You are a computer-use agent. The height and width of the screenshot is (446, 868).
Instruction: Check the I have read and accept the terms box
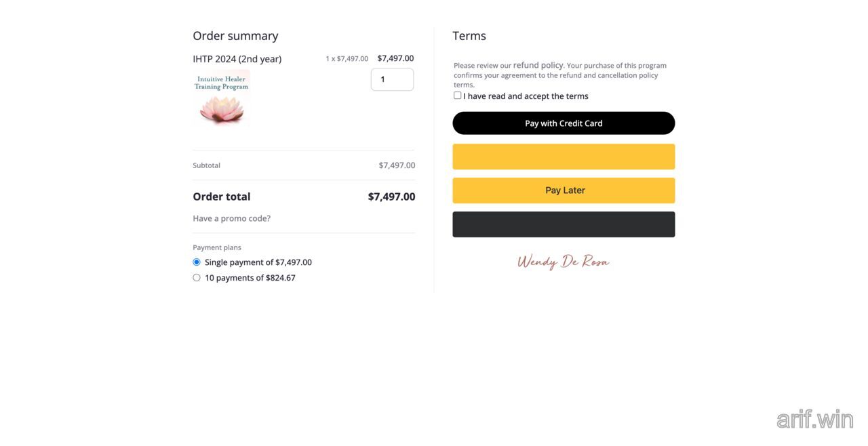click(457, 95)
